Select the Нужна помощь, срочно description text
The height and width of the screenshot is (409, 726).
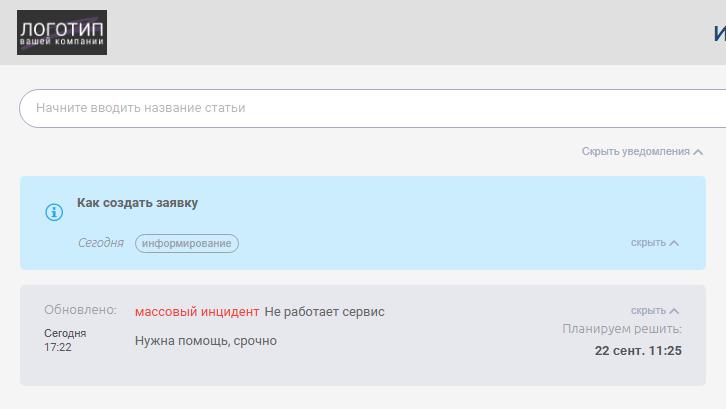click(x=206, y=341)
